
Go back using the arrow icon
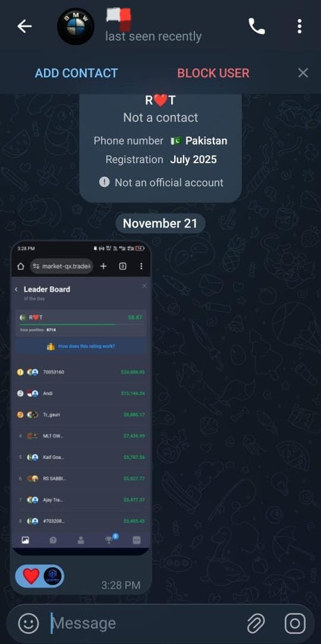(x=24, y=26)
